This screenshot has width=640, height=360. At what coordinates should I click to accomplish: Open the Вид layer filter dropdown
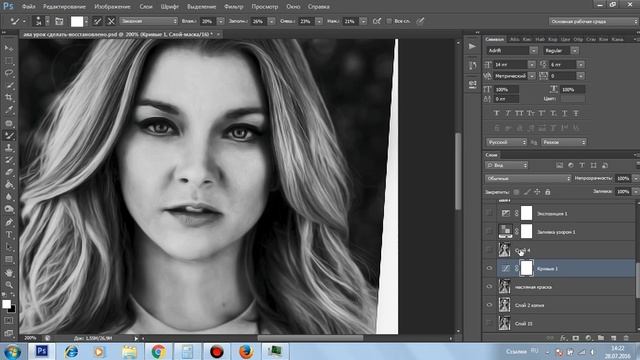click(507, 165)
